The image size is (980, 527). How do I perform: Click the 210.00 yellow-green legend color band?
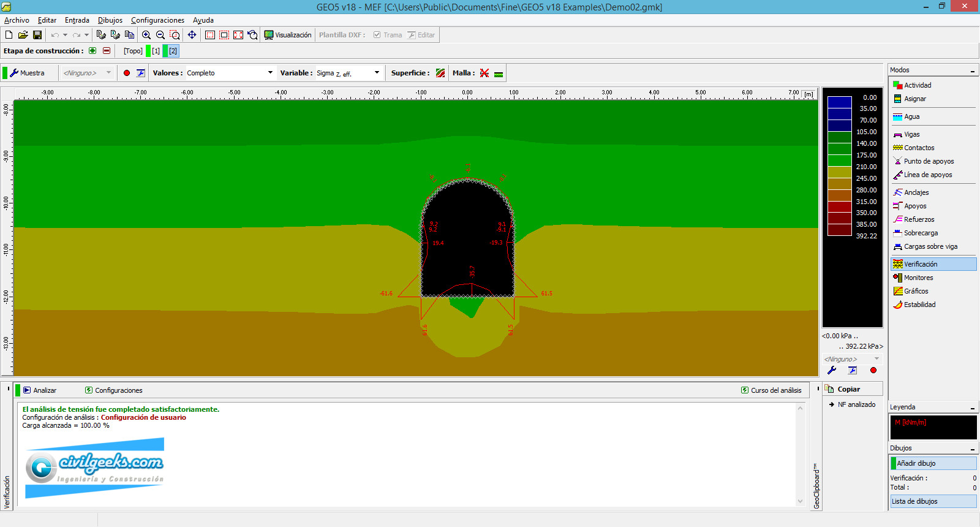coord(839,172)
